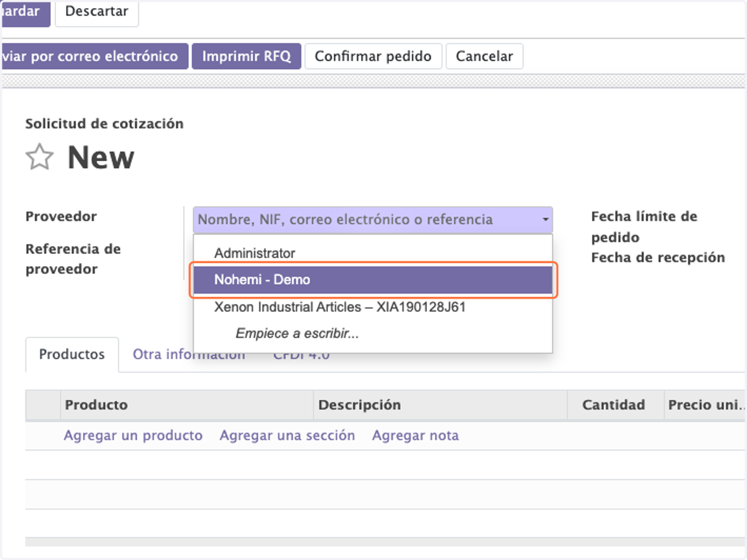
Task: Click the Producto column header
Action: click(187, 405)
